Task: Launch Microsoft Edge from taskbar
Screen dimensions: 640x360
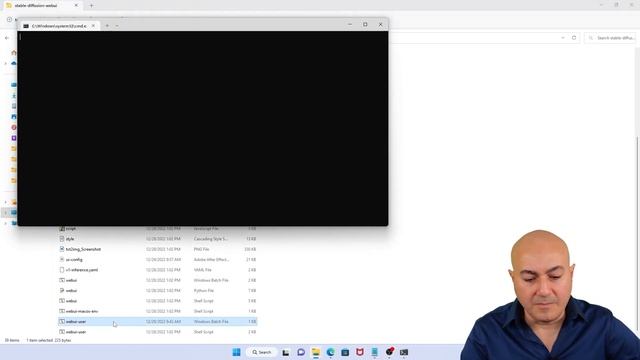Action: (x=330, y=352)
